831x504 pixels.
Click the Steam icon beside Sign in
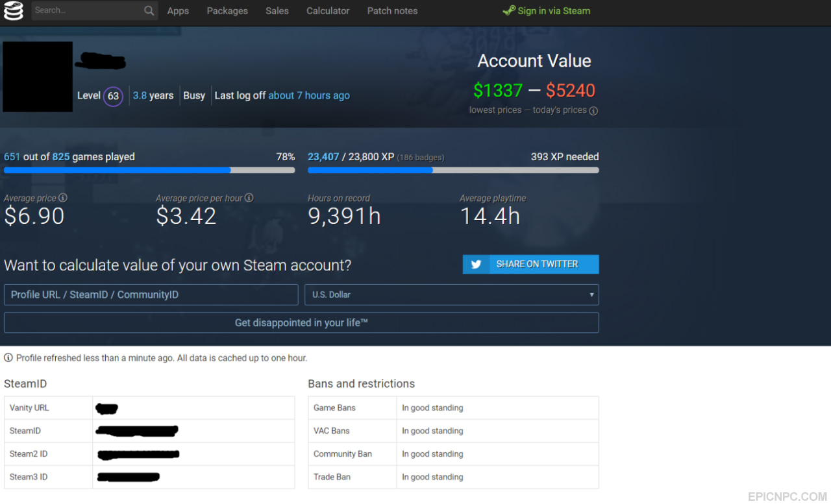click(509, 10)
